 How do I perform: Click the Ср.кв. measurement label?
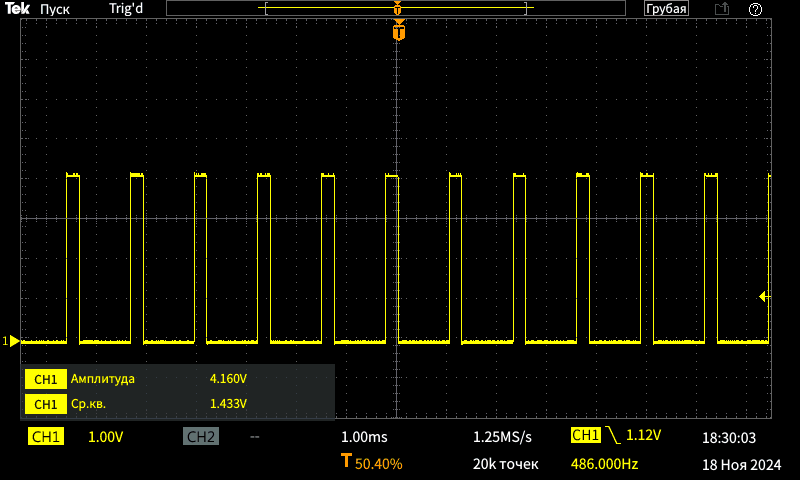(x=88, y=404)
